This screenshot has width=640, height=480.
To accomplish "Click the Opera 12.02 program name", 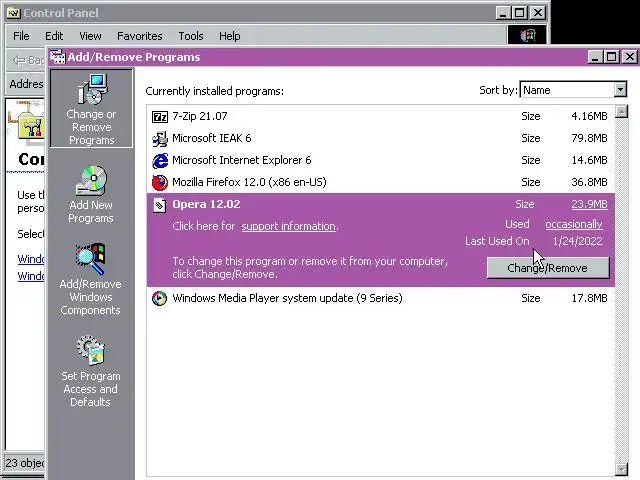I will tap(206, 204).
